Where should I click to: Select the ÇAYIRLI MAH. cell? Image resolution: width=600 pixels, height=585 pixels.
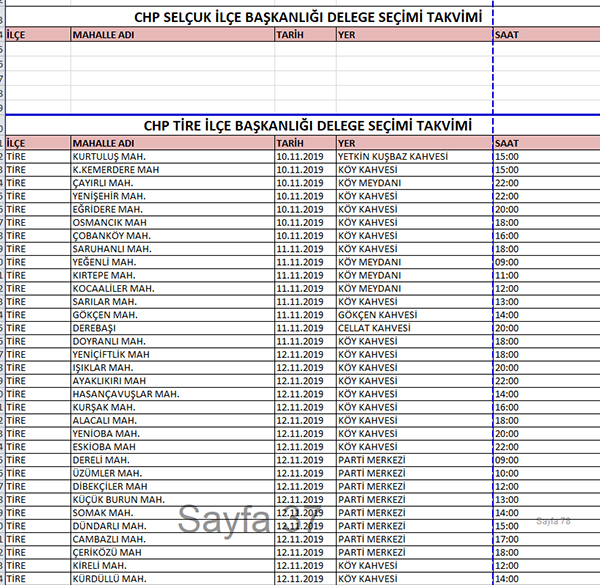pos(173,183)
